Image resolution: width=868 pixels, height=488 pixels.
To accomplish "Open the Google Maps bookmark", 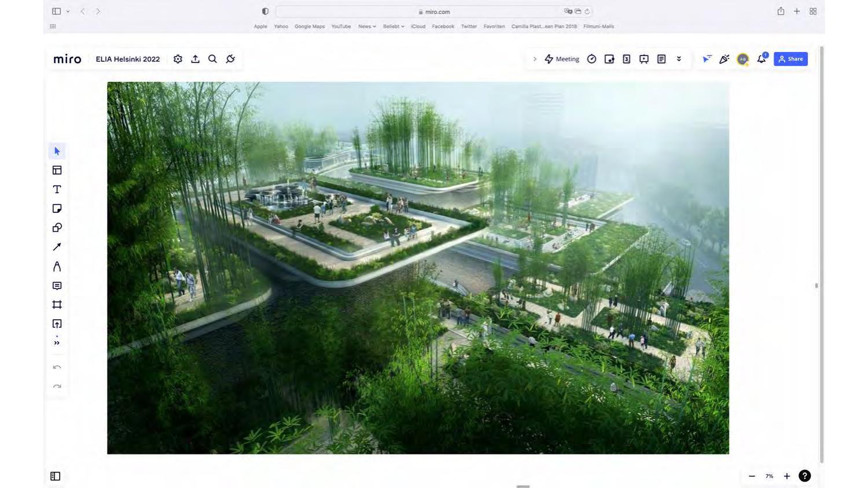I will point(310,27).
